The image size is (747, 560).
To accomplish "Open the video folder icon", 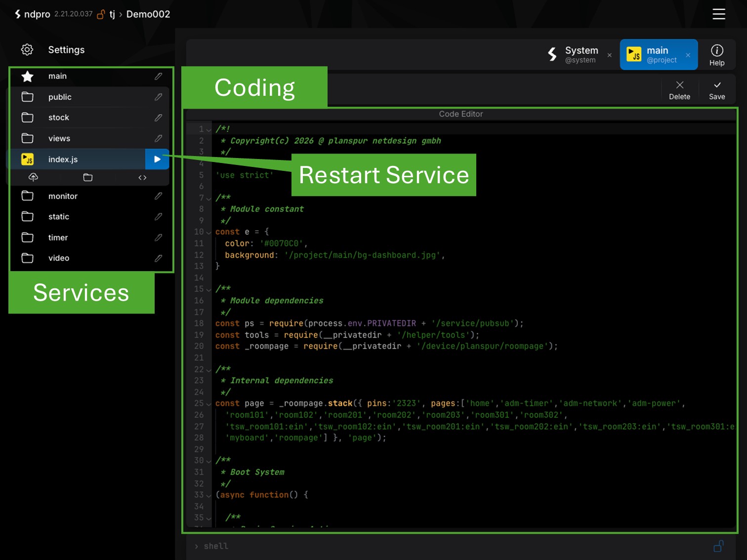I will (28, 258).
